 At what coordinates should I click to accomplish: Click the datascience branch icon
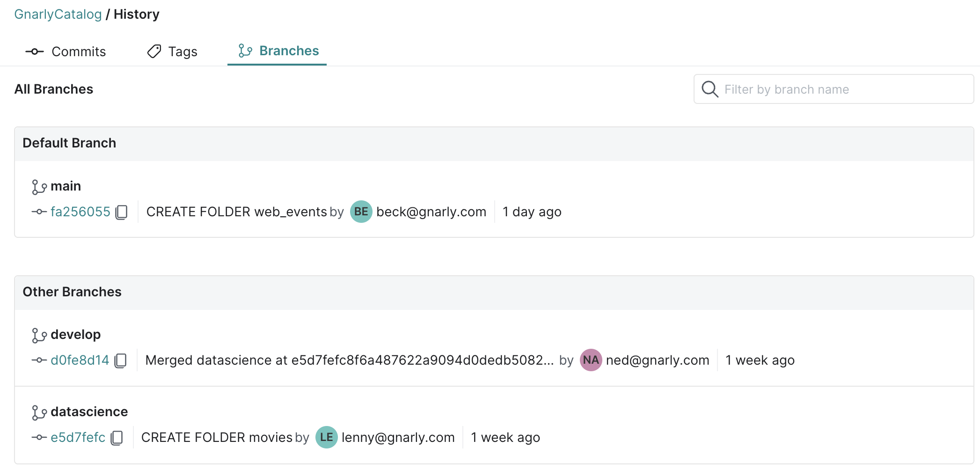(x=39, y=412)
